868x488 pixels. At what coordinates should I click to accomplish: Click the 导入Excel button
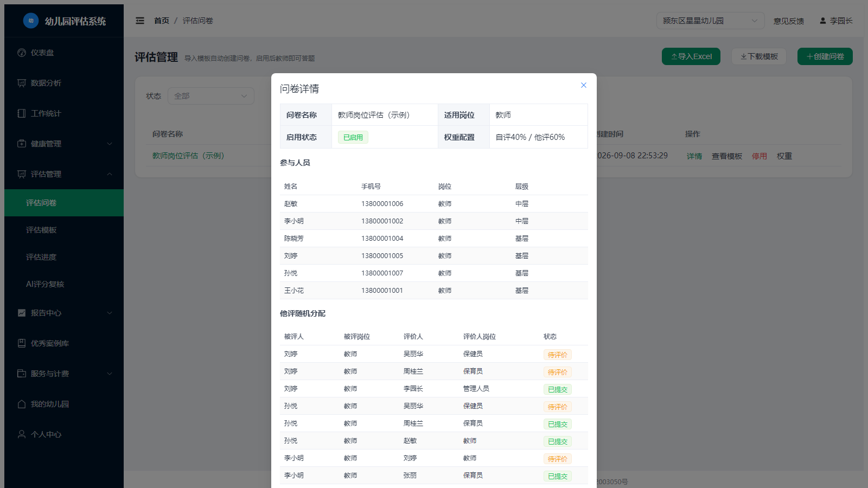(691, 56)
